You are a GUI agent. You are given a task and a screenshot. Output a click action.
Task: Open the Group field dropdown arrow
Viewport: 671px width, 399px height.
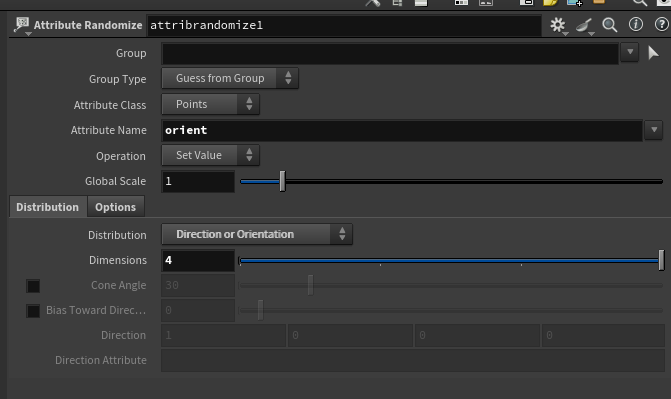click(x=629, y=52)
